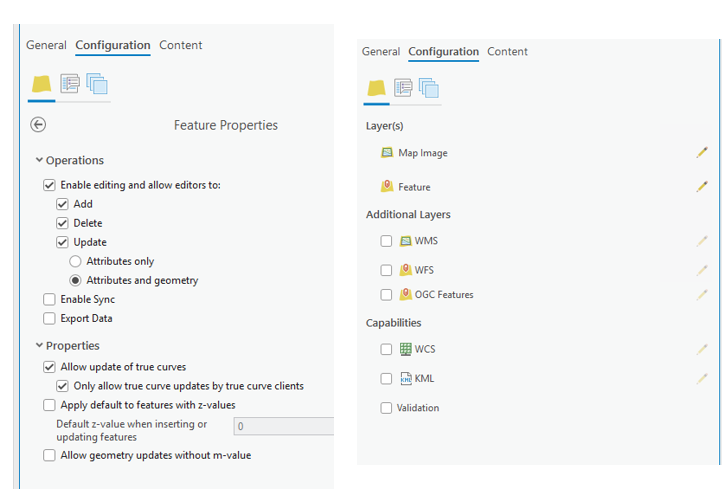Uncheck the Add editing checkbox
This screenshot has width=722, height=489.
(x=63, y=204)
